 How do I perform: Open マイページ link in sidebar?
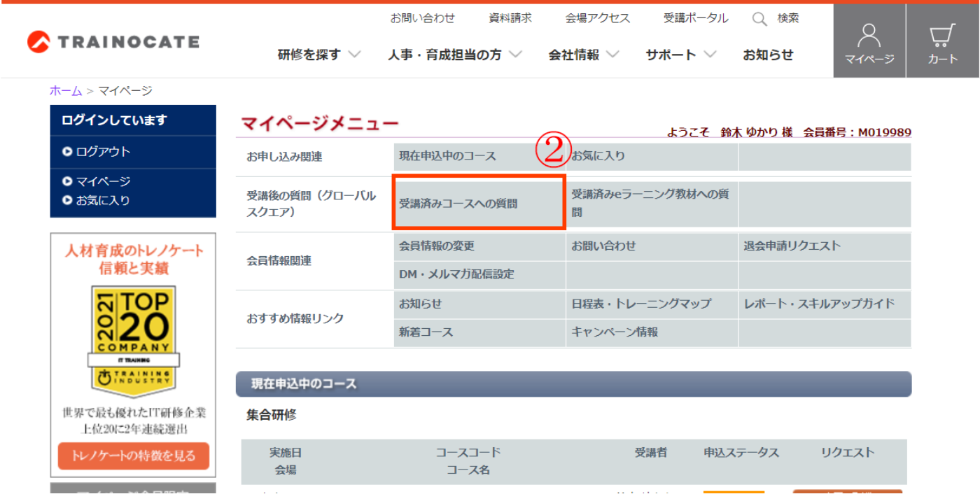pos(103,182)
